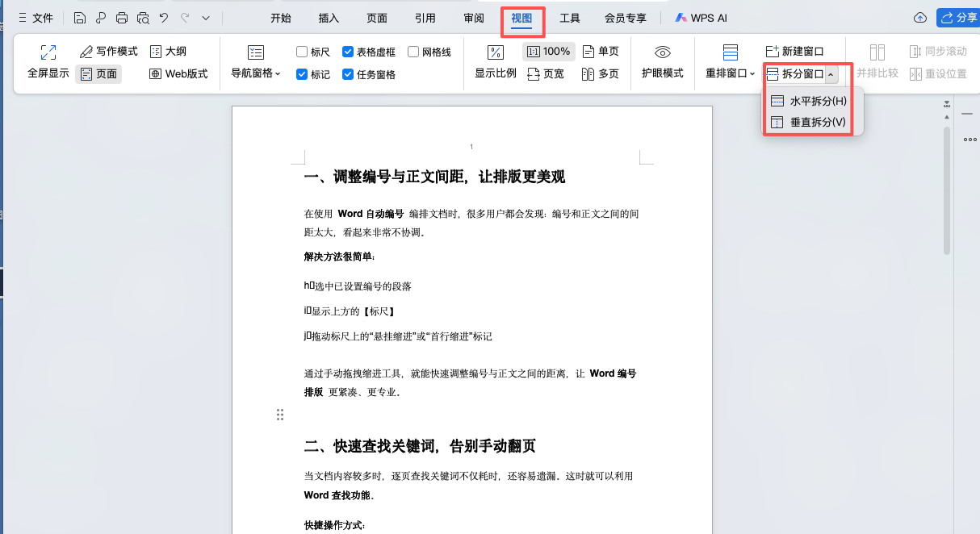Click the 页宽 fit-width button
980x534 pixels.
[548, 73]
